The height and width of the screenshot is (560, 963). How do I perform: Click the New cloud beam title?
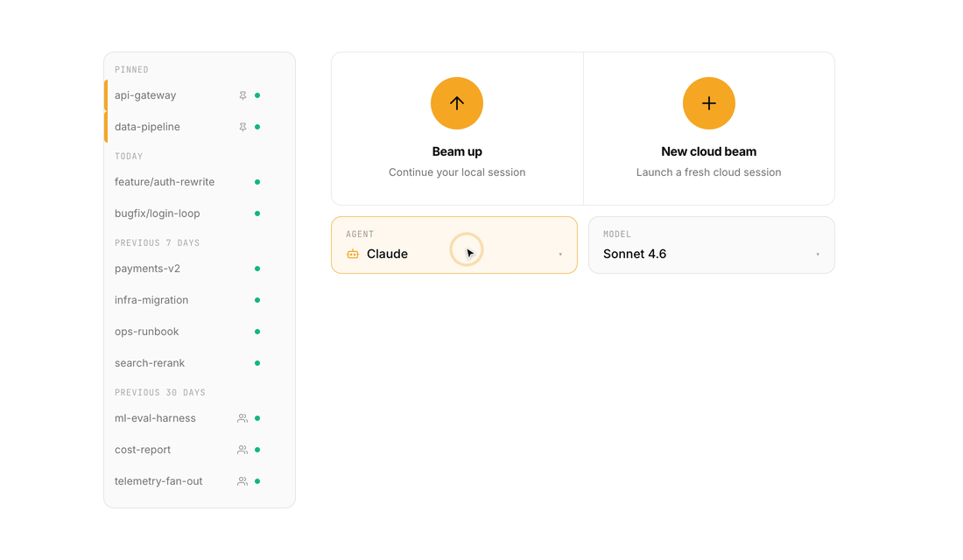point(709,151)
